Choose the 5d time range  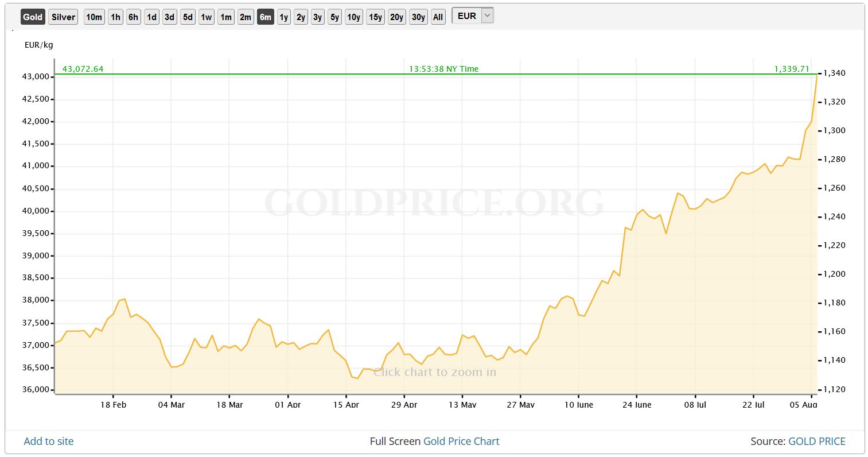tap(188, 17)
